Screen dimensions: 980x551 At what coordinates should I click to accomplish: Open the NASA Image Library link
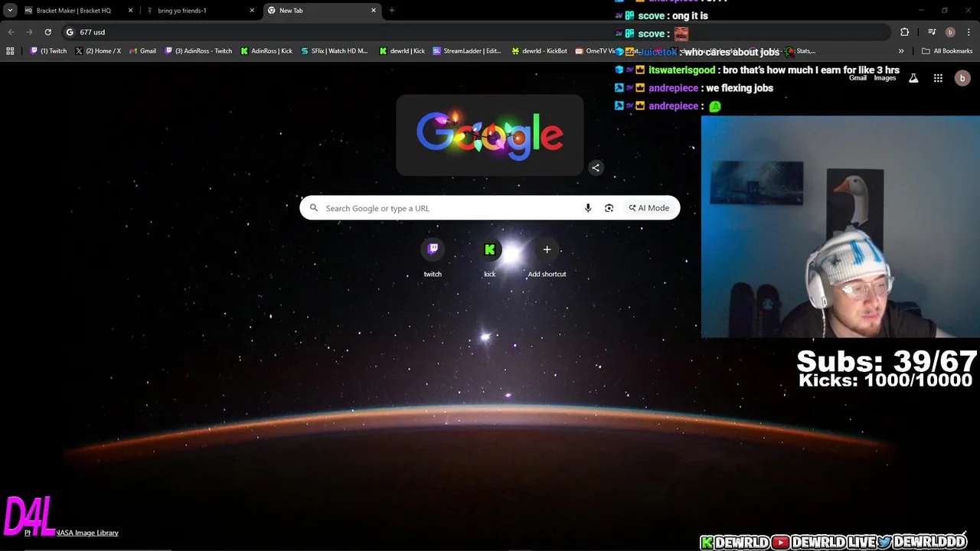tap(87, 533)
